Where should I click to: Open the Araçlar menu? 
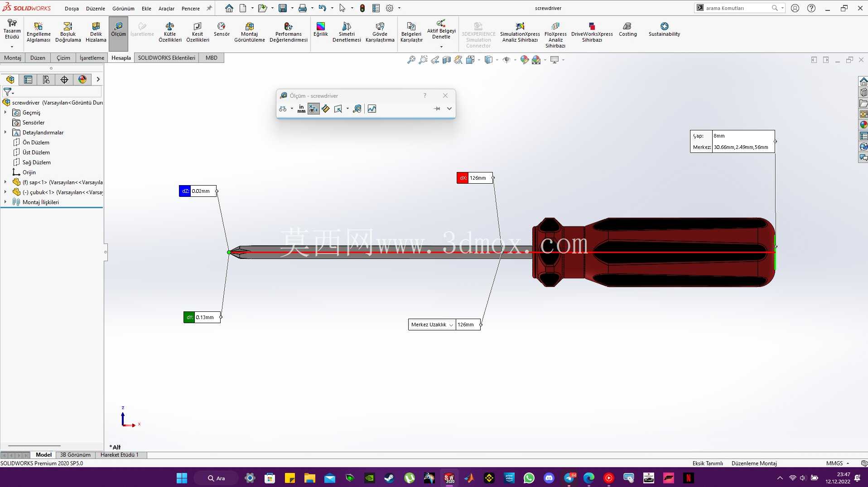tap(166, 9)
